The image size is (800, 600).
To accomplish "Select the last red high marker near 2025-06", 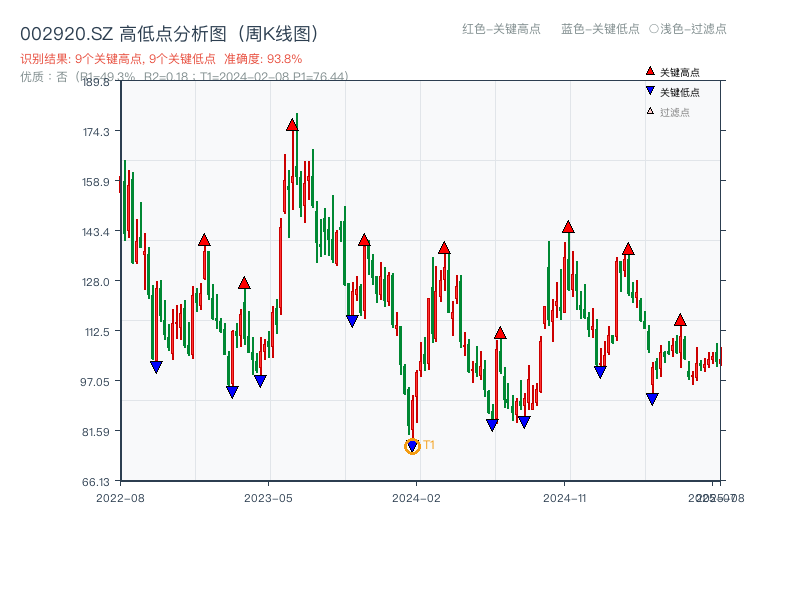I will 680,320.
